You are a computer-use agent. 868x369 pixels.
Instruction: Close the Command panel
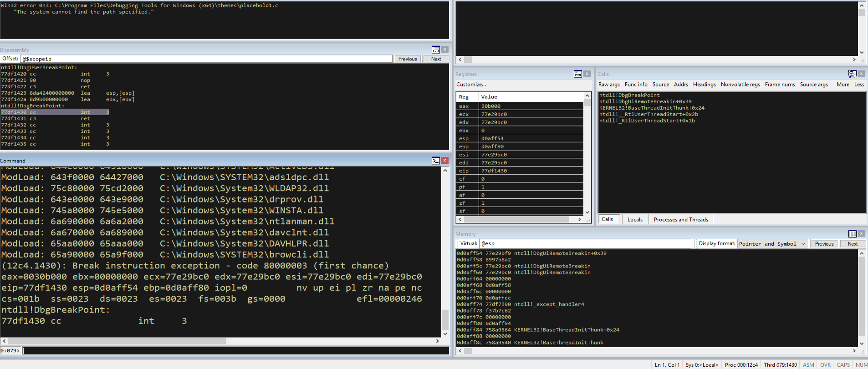[x=445, y=161]
